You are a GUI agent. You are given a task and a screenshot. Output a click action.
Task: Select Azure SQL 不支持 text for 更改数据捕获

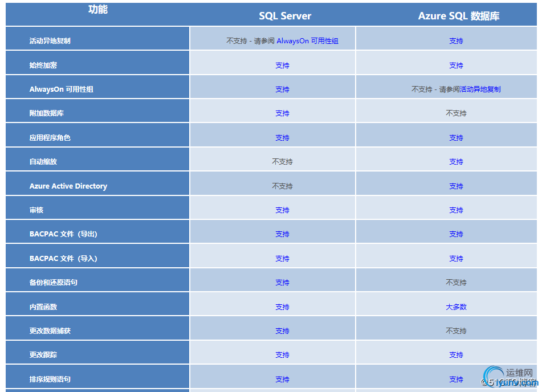(x=456, y=331)
